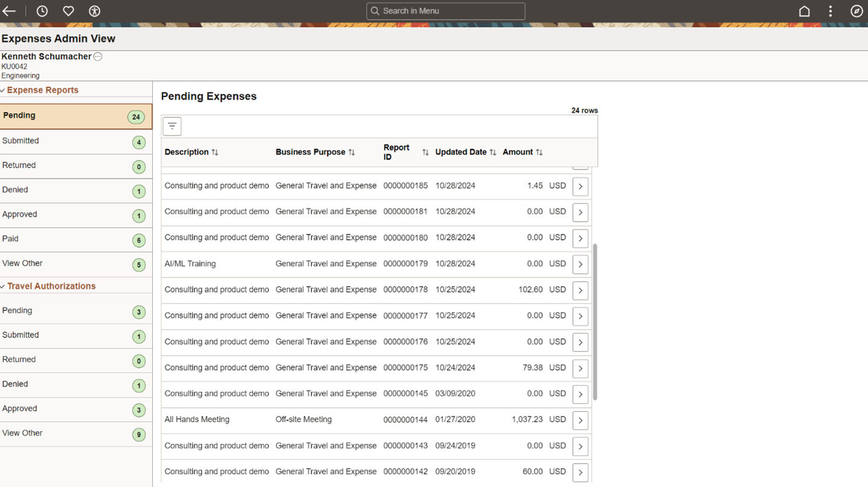The height and width of the screenshot is (487, 868).
Task: Click the back arrow icon
Action: coord(9,11)
